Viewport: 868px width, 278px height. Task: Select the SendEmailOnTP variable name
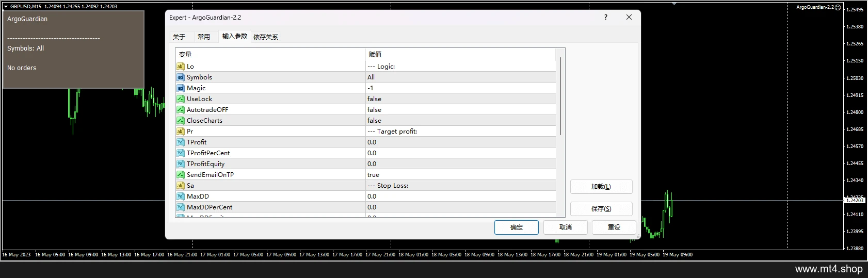[211, 175]
